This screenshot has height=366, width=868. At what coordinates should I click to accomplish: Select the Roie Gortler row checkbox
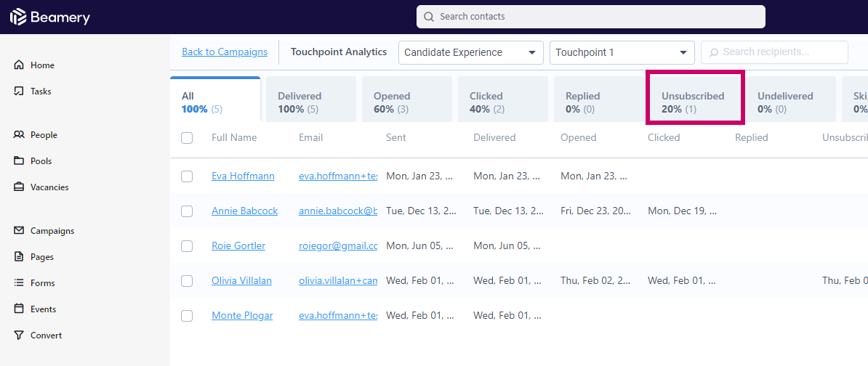pos(187,246)
